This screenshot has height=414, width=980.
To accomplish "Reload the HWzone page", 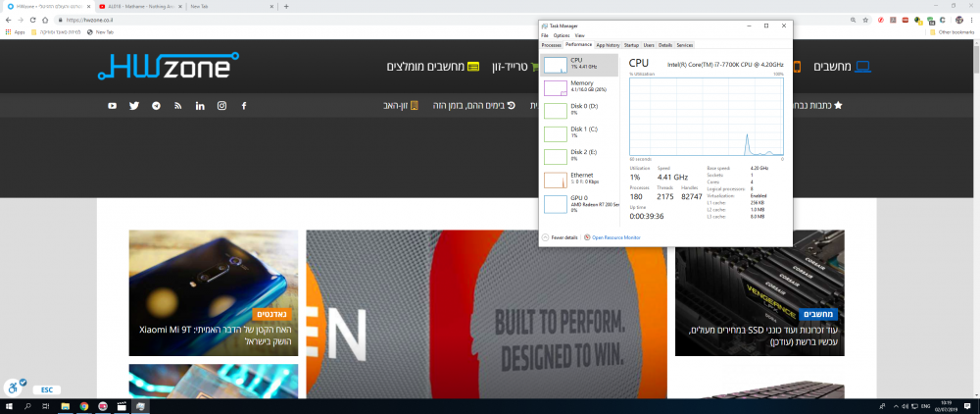I will point(32,20).
